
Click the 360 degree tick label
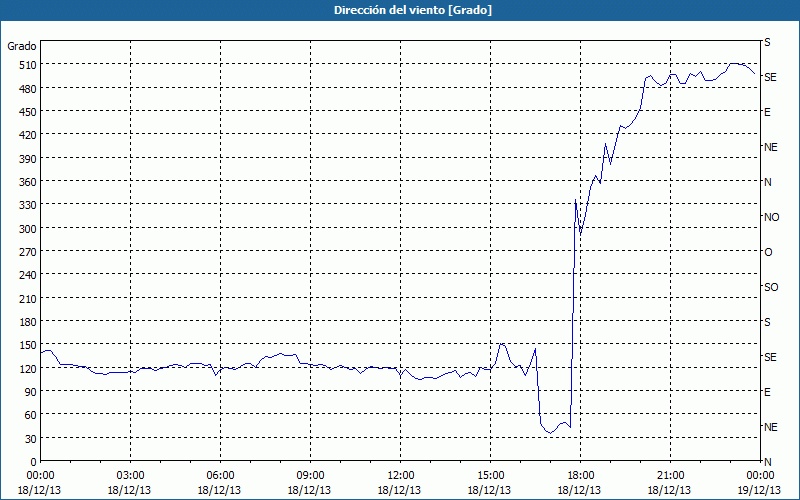[x=28, y=182]
